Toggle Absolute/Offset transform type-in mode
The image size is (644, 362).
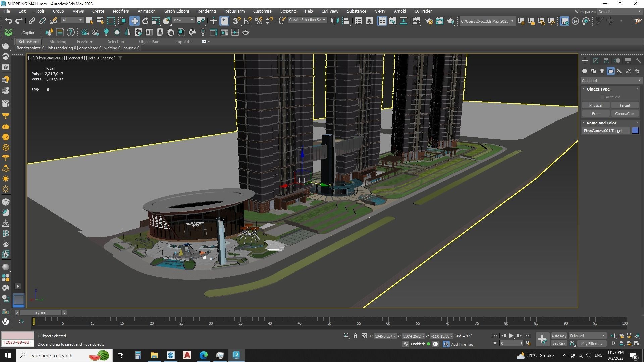(364, 336)
